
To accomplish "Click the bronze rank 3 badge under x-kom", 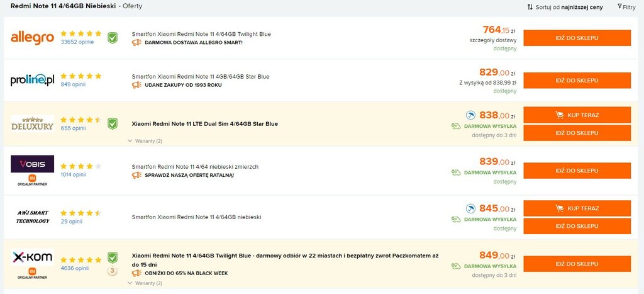I will pyautogui.click(x=112, y=271).
